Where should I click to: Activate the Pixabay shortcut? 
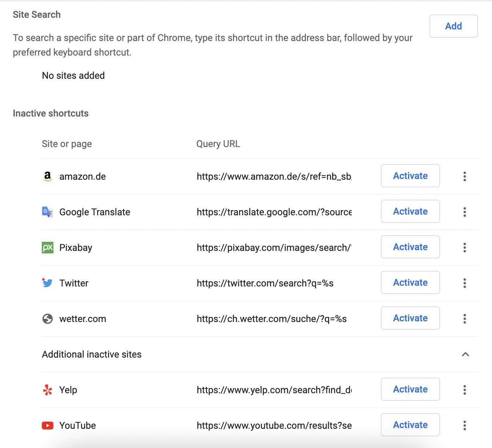(x=410, y=247)
